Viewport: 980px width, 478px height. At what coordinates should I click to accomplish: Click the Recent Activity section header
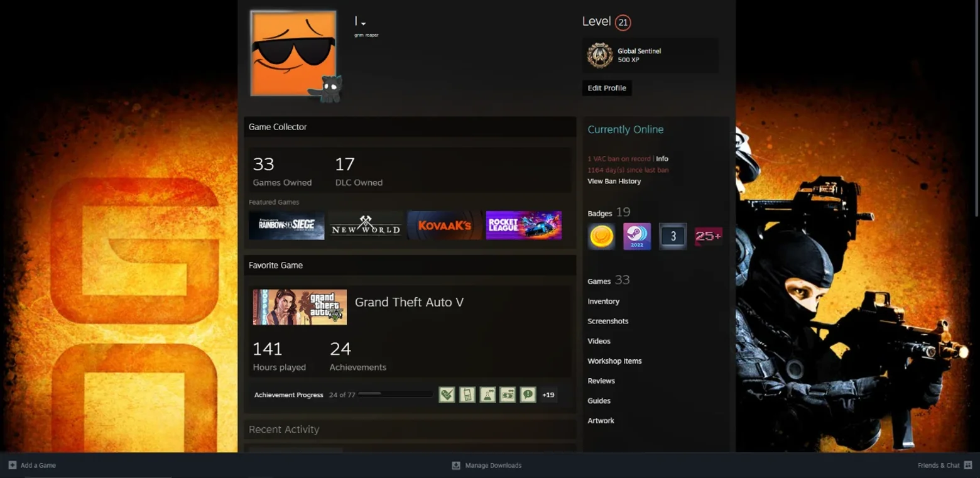point(410,430)
